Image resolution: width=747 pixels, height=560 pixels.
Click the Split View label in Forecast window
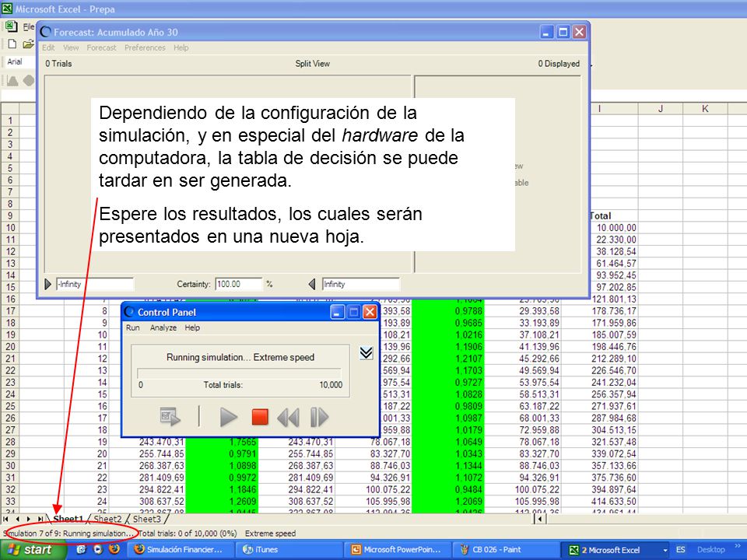pyautogui.click(x=313, y=63)
